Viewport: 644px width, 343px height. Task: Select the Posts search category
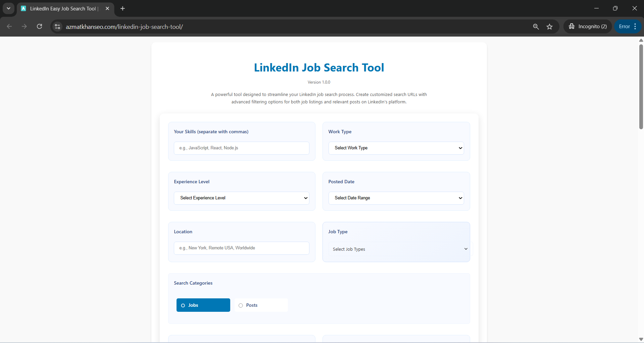[x=261, y=305]
